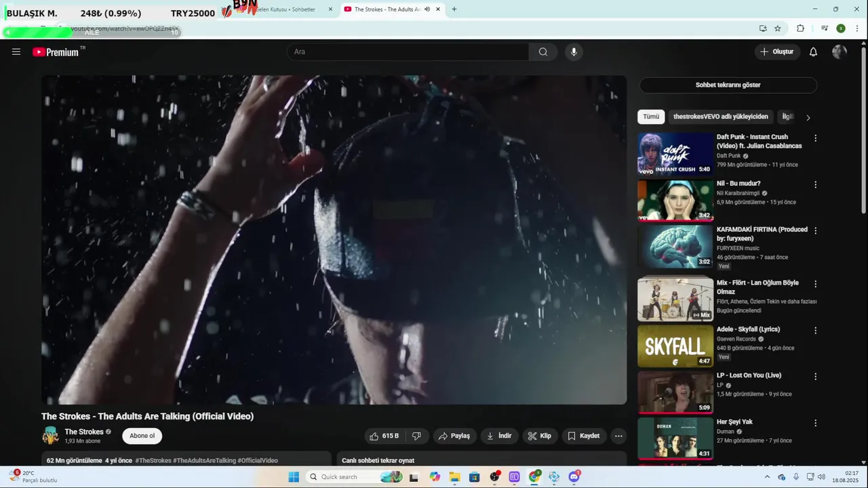Screen dimensions: 868x488
Task: Click #OfficialVideo hashtag link
Action: coord(258,460)
